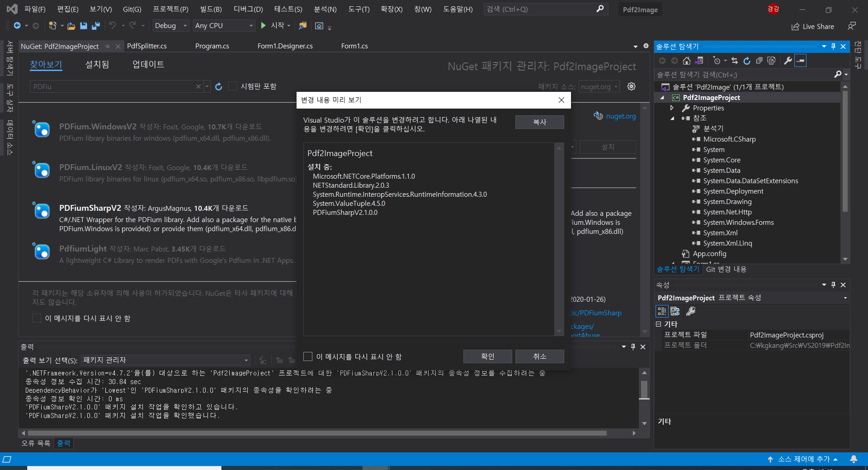868x470 pixels.
Task: Click the notification bell in status bar
Action: (854, 459)
